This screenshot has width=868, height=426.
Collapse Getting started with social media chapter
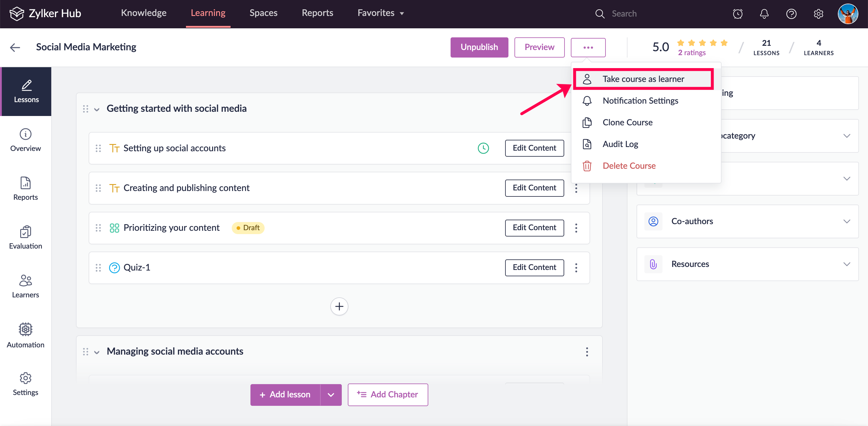pos(97,109)
